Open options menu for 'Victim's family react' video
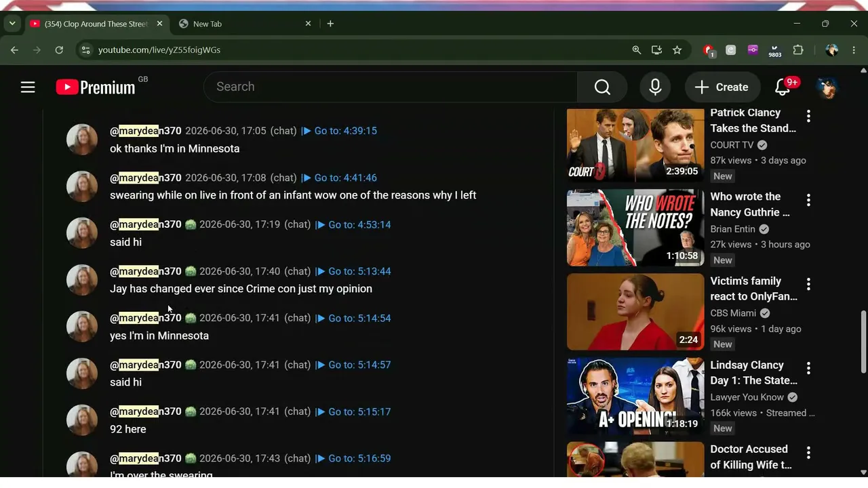The width and height of the screenshot is (868, 488). [x=808, y=284]
